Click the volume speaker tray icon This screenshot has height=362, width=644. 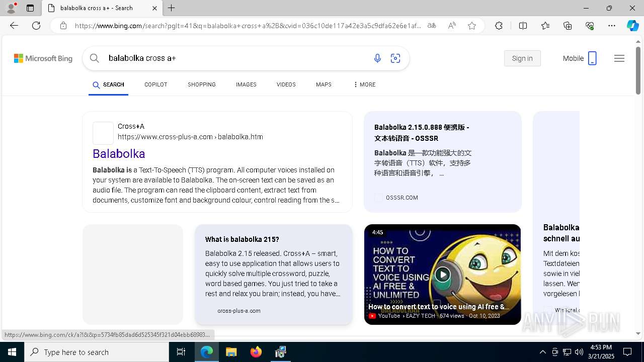coord(579,352)
